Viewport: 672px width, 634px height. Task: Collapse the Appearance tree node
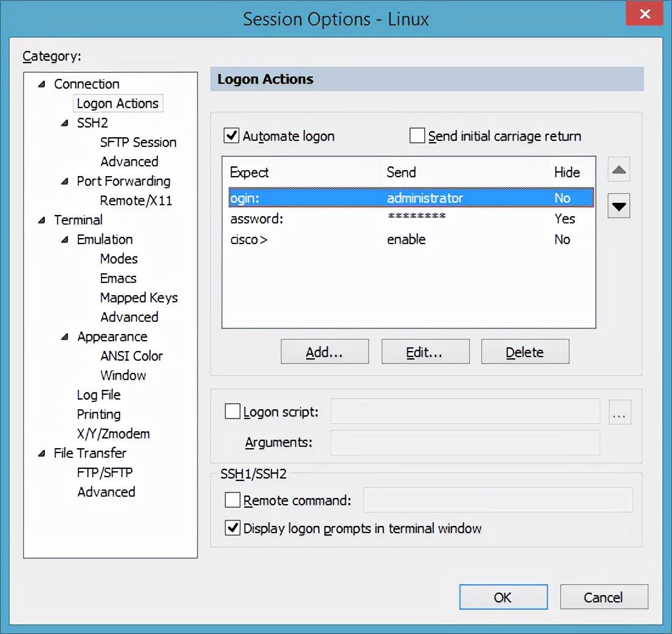coord(65,336)
